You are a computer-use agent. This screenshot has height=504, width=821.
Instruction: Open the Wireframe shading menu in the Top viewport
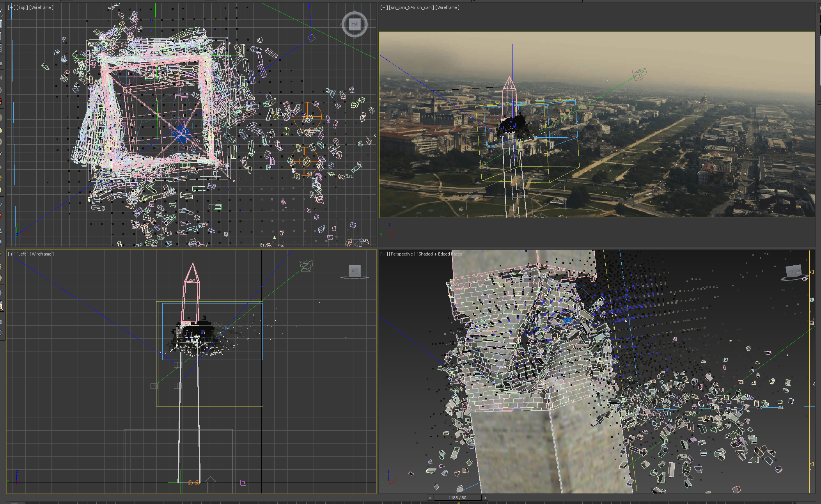(41, 7)
